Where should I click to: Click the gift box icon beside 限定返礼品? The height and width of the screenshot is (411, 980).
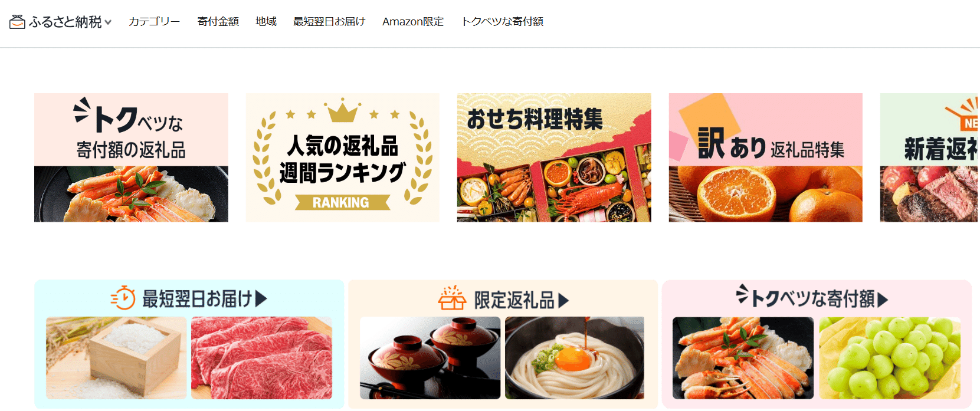click(x=452, y=298)
